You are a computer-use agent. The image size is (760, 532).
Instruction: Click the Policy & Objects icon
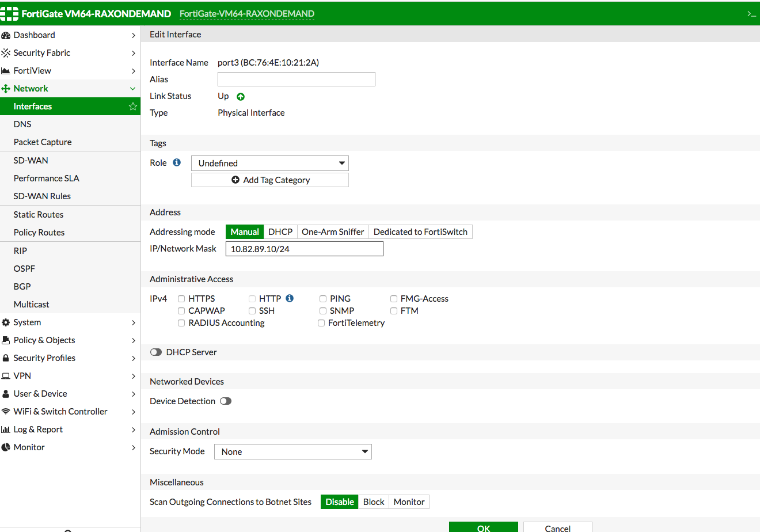pyautogui.click(x=6, y=340)
